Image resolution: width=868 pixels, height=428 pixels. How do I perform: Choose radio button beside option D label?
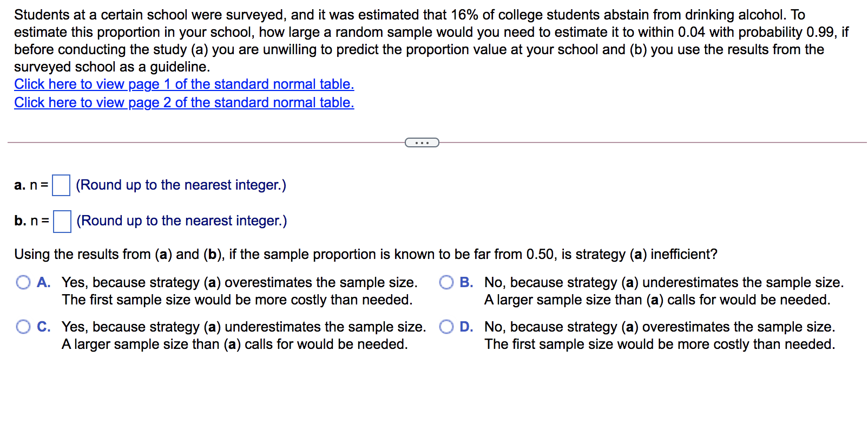[446, 327]
